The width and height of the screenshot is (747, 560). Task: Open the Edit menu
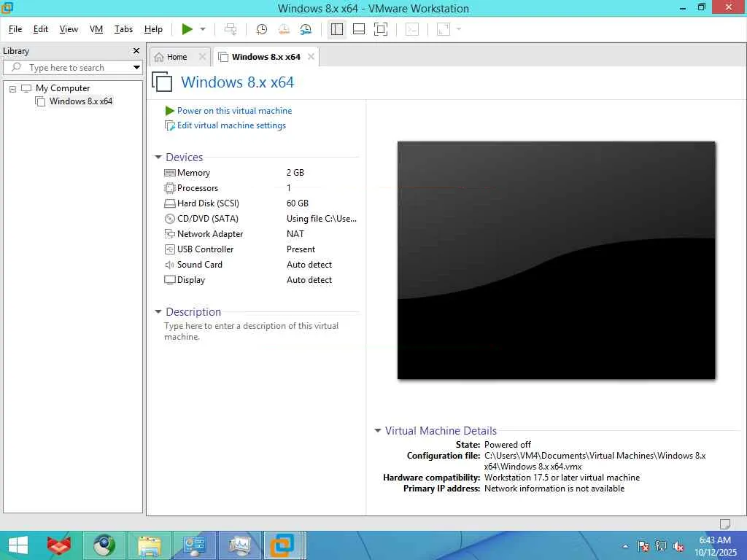tap(41, 29)
